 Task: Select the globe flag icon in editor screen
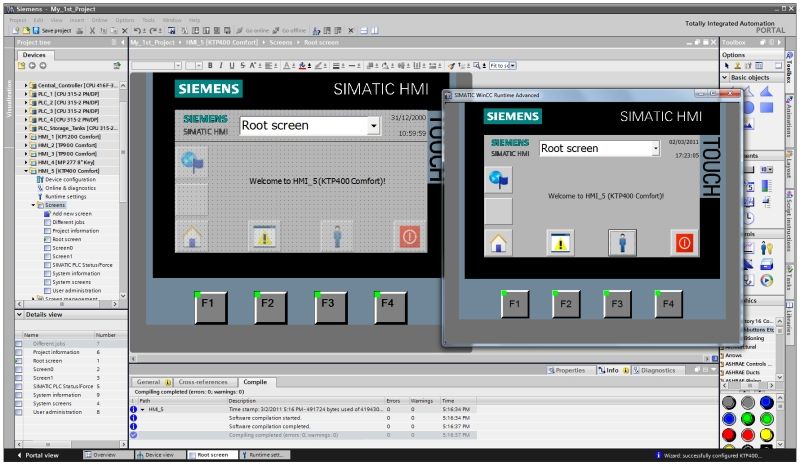coord(192,162)
